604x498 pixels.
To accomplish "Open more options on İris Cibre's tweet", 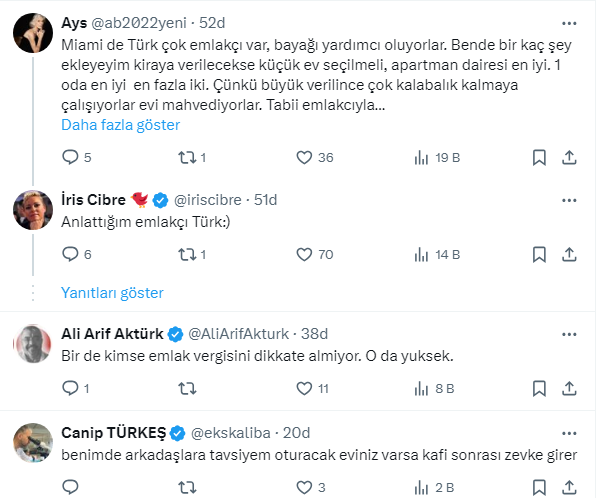I will click(569, 198).
